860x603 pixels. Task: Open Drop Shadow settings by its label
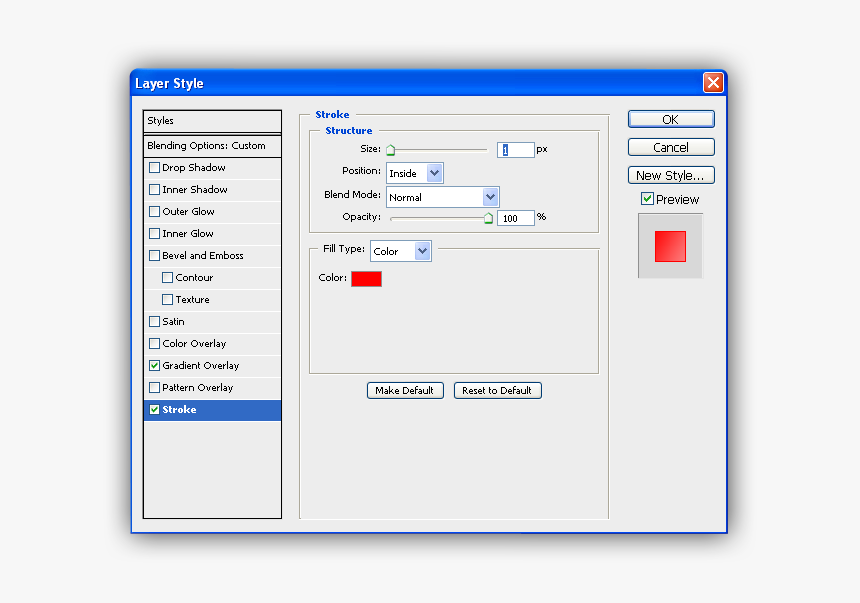coord(194,167)
